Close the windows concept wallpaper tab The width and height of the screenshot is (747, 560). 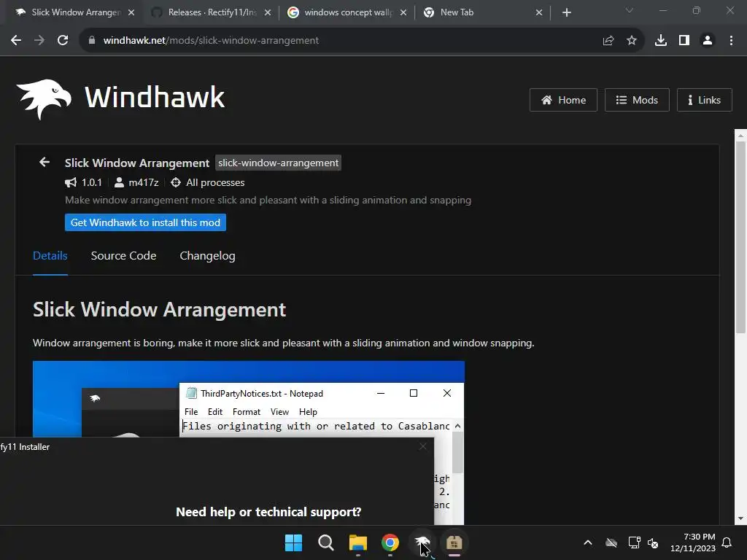403,12
